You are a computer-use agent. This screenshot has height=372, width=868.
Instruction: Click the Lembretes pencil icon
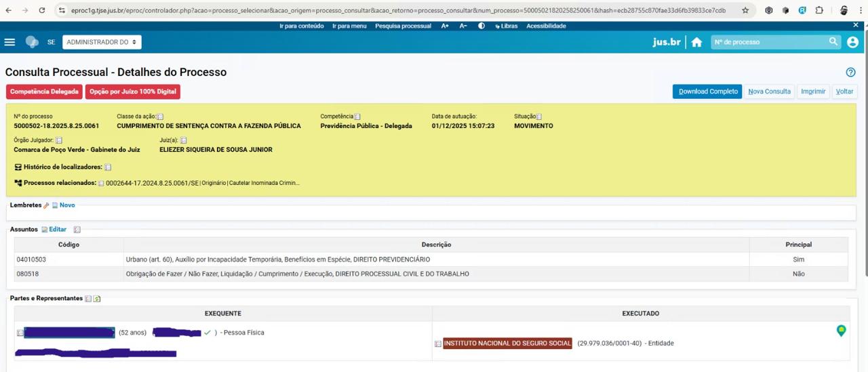pos(47,205)
